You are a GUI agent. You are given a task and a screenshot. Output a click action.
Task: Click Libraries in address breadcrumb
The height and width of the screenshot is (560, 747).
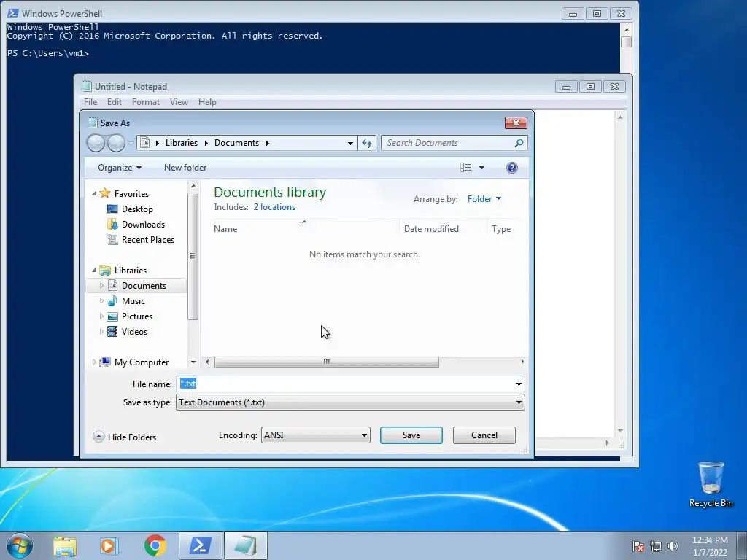click(182, 143)
